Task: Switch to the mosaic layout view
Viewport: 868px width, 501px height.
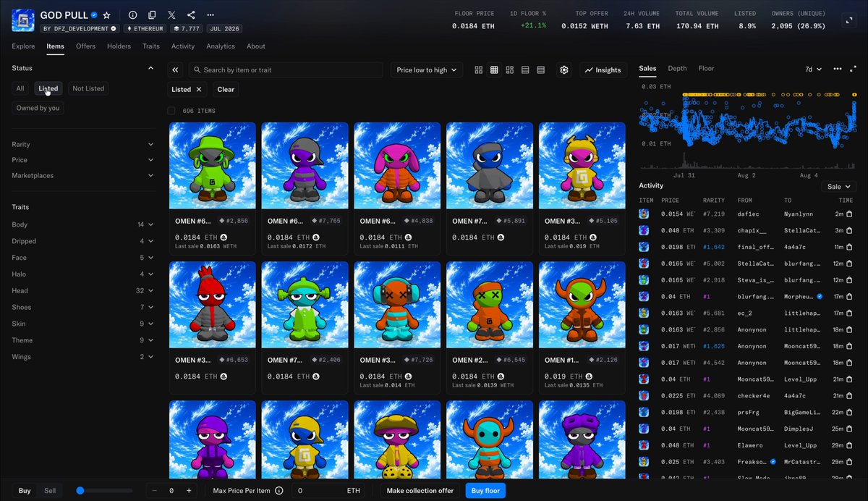Action: [510, 70]
